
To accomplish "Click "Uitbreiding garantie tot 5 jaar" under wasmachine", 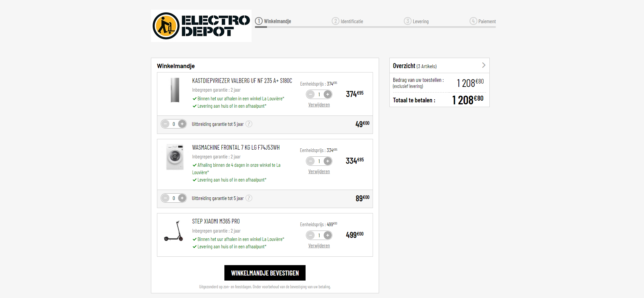I will coord(218,198).
